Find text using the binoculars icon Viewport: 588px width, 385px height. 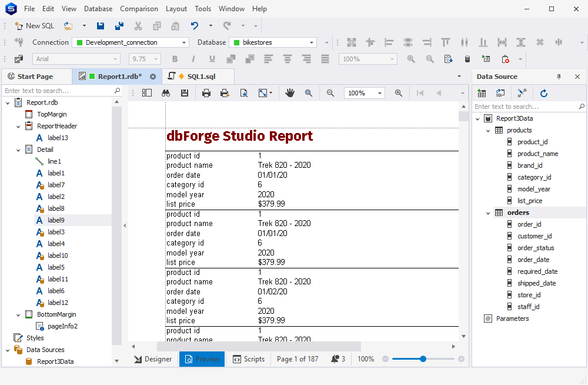pos(166,93)
